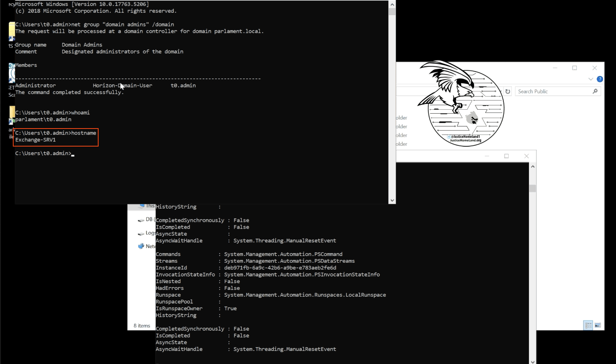Click the scroll-up arrow on the PowerShell window

(x=533, y=166)
